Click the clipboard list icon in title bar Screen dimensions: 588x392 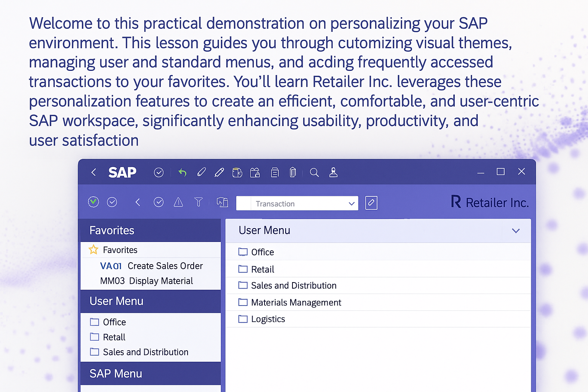(x=275, y=173)
